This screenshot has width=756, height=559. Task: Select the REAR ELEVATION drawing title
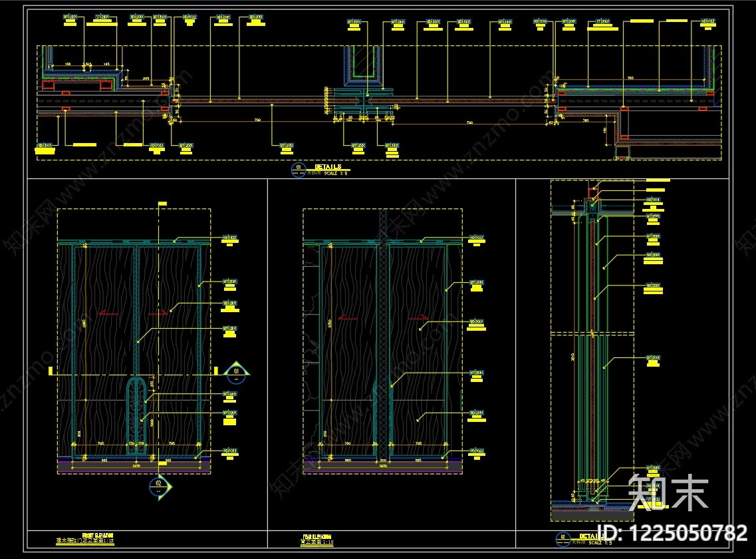tap(316, 536)
